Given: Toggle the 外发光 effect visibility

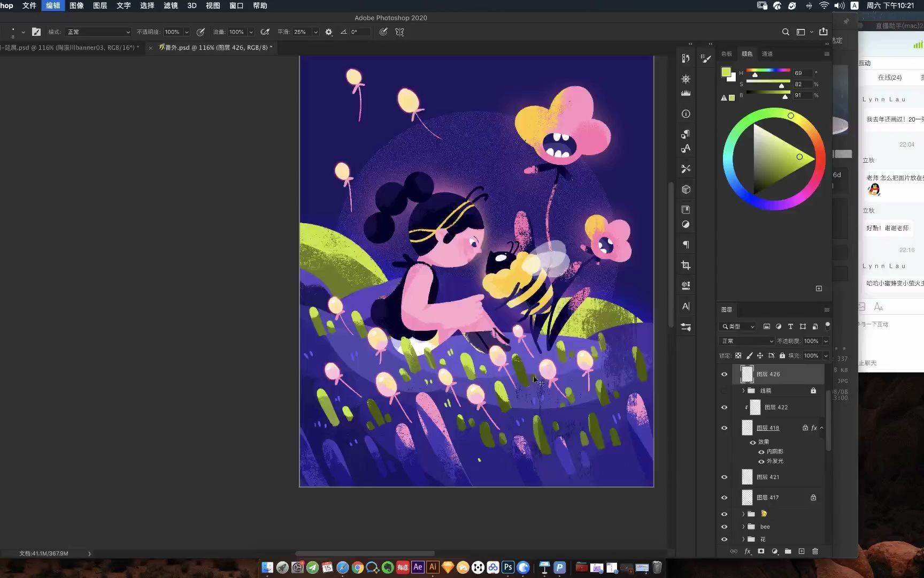Looking at the screenshot, I should (x=761, y=461).
